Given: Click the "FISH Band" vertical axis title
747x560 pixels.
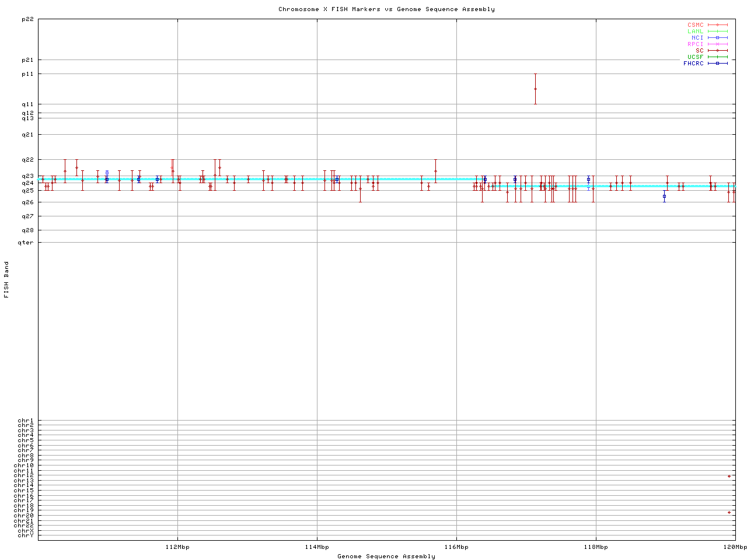Looking at the screenshot, I should [7, 279].
